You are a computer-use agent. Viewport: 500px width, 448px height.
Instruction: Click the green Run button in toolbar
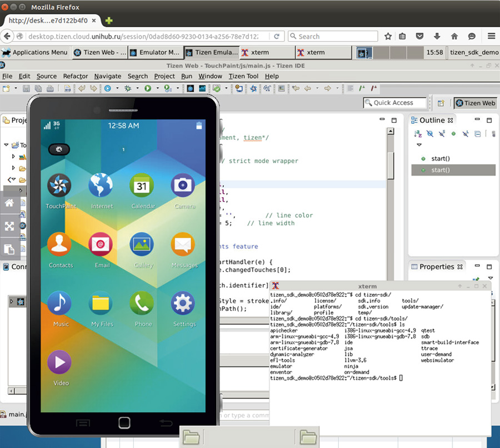coord(148,88)
